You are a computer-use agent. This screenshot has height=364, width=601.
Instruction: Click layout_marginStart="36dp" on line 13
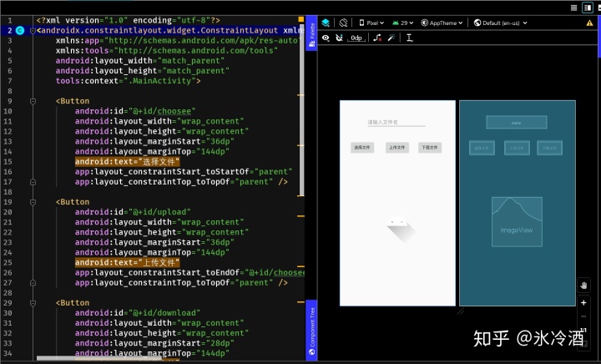[x=154, y=141]
